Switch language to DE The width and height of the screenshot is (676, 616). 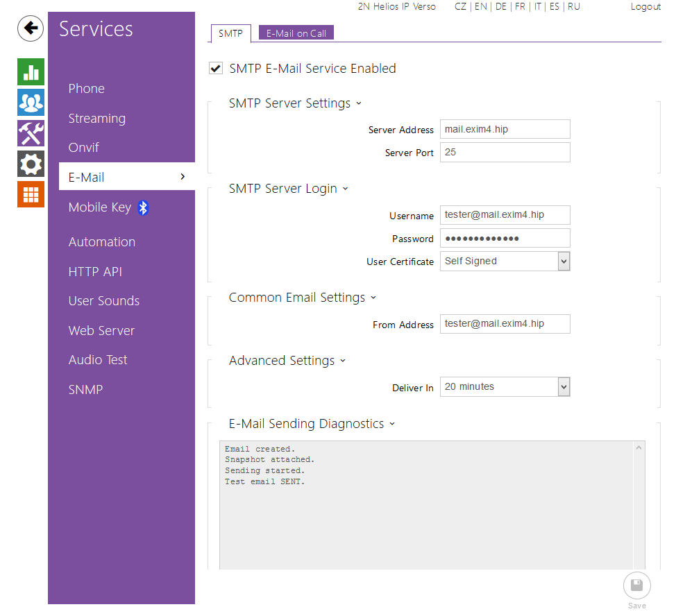(x=500, y=7)
